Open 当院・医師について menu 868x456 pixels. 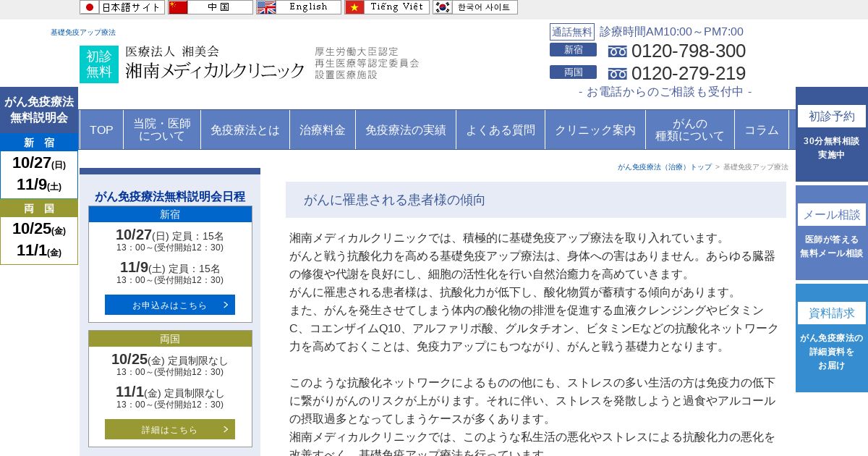[x=162, y=130]
